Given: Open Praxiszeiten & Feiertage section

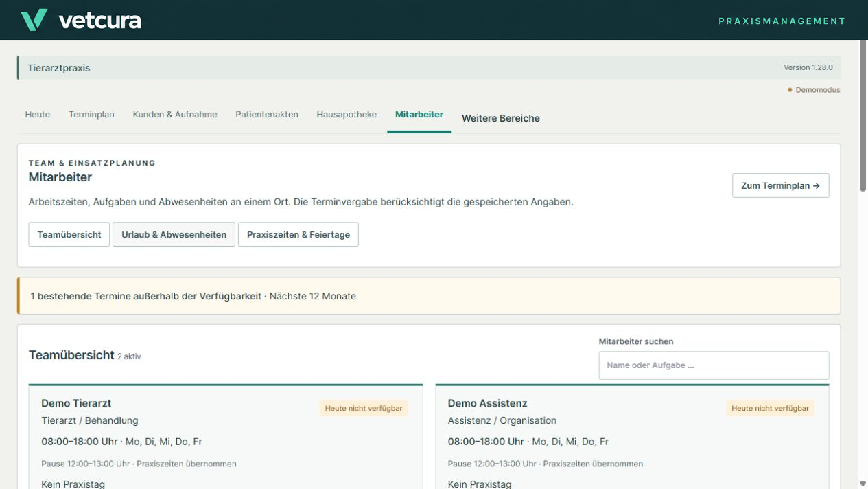Looking at the screenshot, I should tap(298, 234).
